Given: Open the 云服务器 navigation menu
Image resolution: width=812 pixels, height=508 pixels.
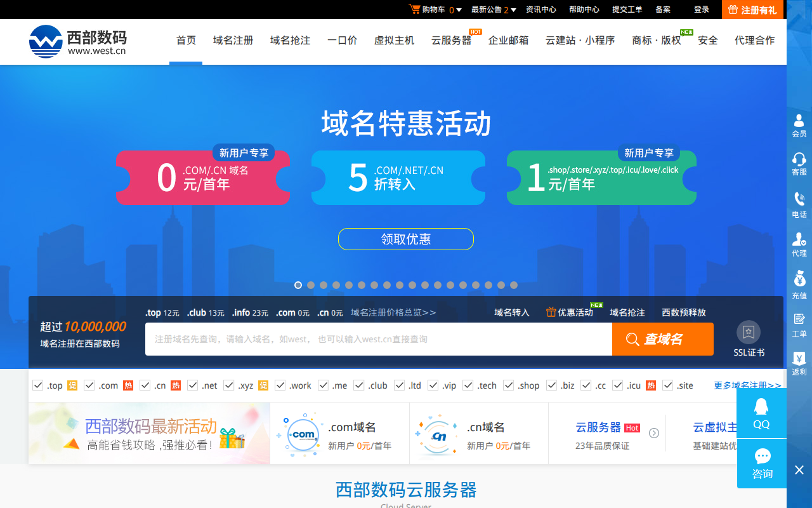Looking at the screenshot, I should point(451,40).
